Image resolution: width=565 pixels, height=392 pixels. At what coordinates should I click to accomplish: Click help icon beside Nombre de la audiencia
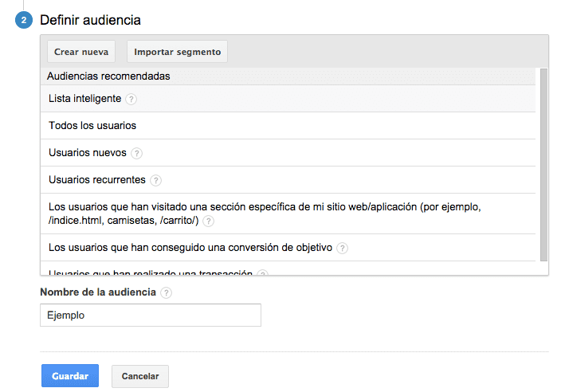(x=166, y=292)
